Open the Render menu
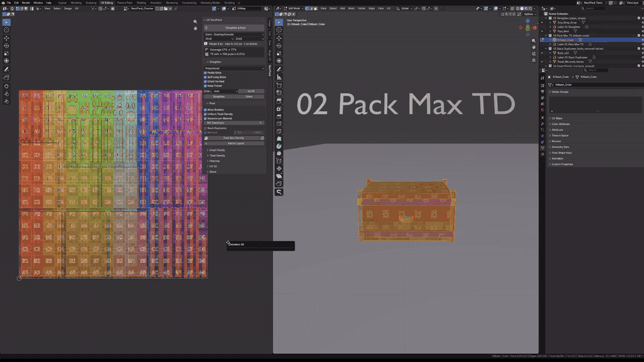644x362 pixels. (x=26, y=3)
